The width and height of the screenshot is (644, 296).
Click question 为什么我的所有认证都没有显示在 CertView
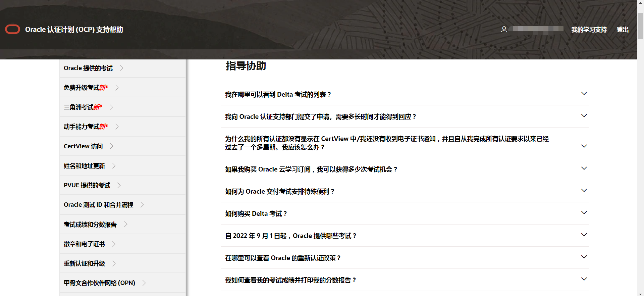coord(387,143)
